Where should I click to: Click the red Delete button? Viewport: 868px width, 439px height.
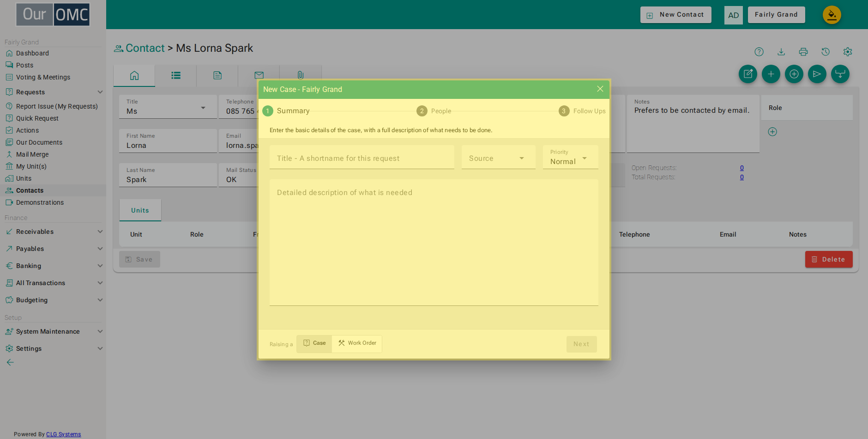[829, 259]
